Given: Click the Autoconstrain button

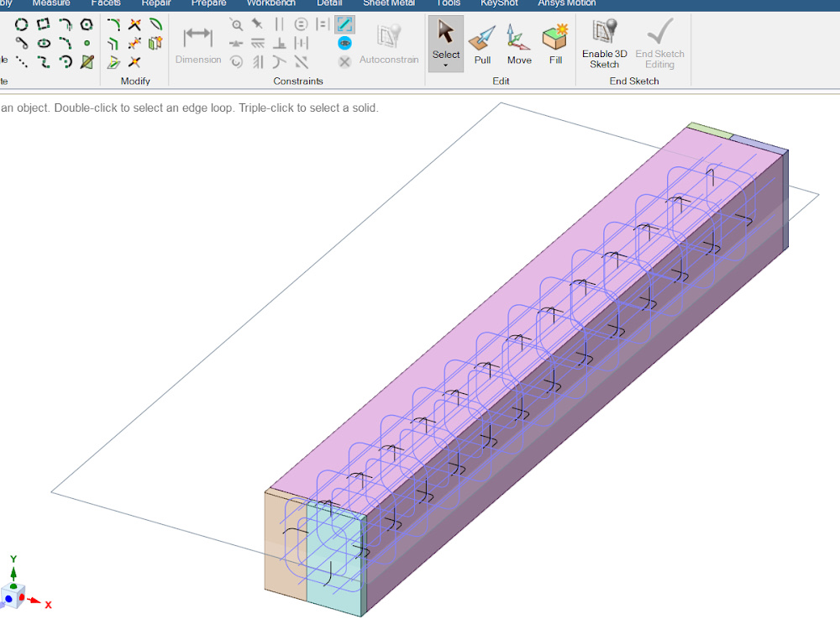Looking at the screenshot, I should (389, 45).
